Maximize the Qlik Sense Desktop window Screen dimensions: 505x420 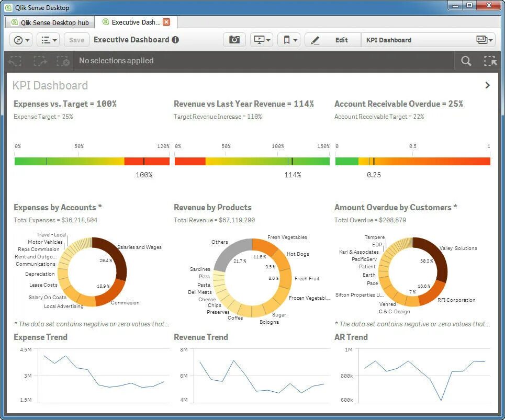(x=469, y=5)
